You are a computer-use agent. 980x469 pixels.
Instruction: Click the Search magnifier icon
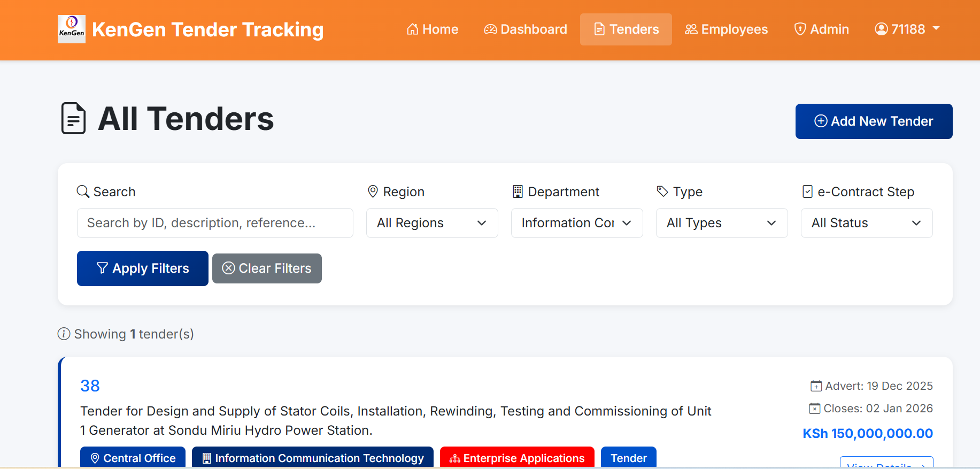coord(83,191)
